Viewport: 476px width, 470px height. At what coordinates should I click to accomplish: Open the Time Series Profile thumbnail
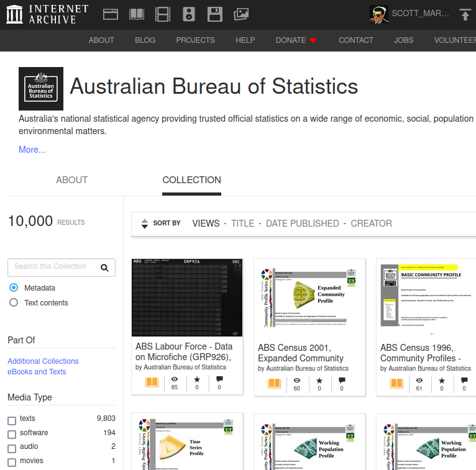187,445
